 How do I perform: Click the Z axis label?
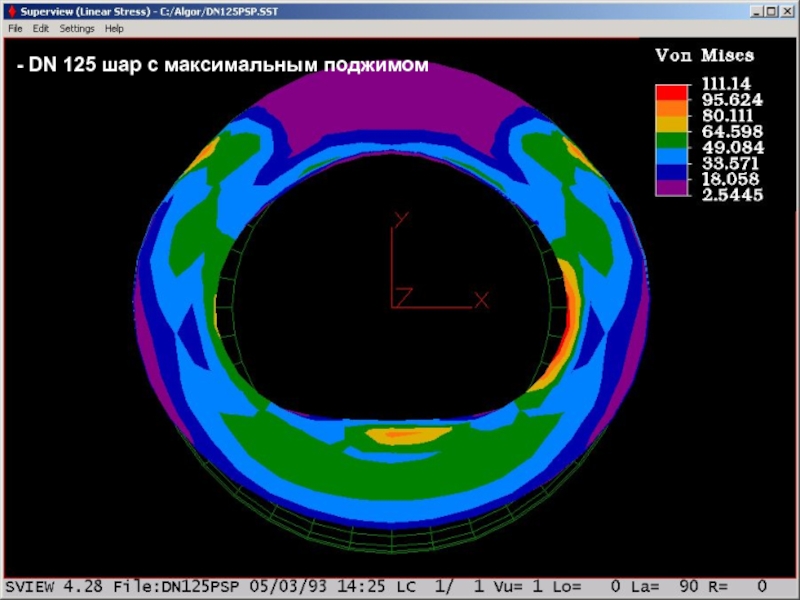coord(404,297)
